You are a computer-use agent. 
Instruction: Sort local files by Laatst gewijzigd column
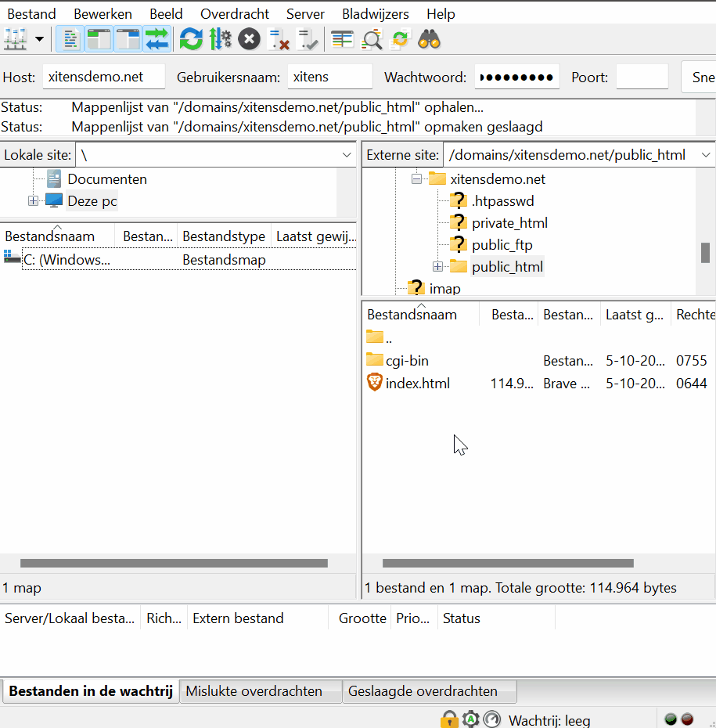tap(314, 236)
